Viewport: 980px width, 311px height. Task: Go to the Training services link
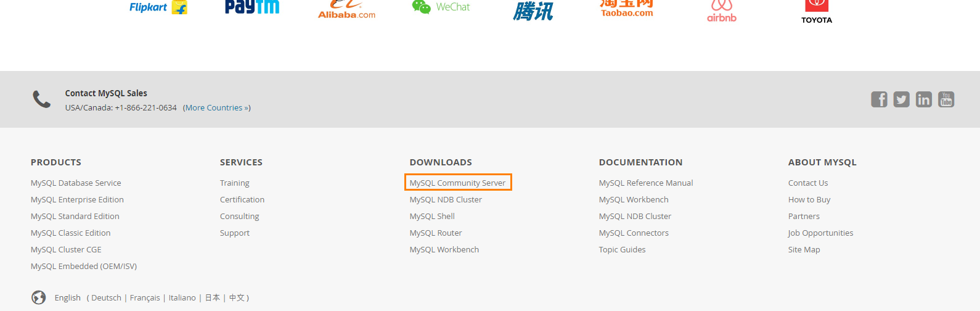pyautogui.click(x=235, y=183)
